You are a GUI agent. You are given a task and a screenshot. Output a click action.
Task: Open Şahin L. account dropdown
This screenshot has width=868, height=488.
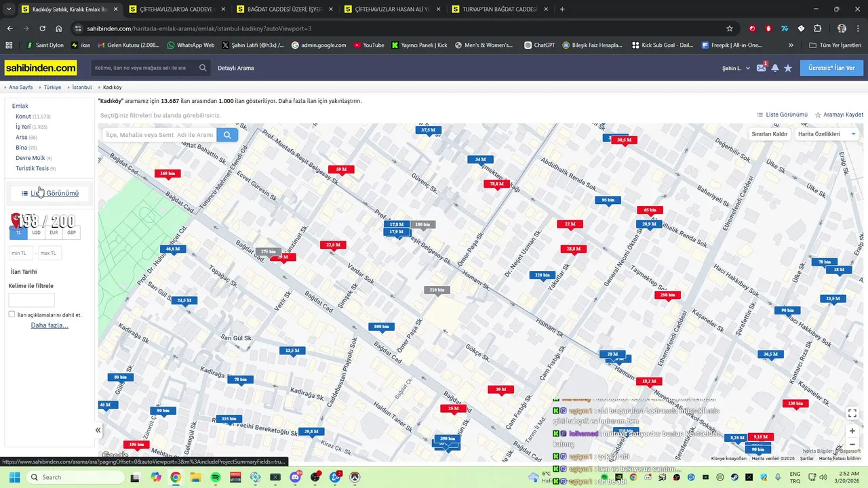tap(736, 68)
